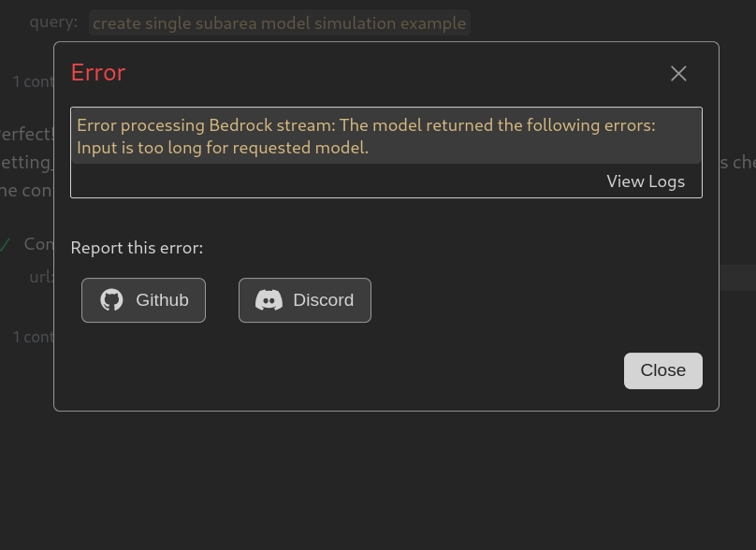Click the 1 context label bottom left
This screenshot has height=550, width=756.
(34, 337)
